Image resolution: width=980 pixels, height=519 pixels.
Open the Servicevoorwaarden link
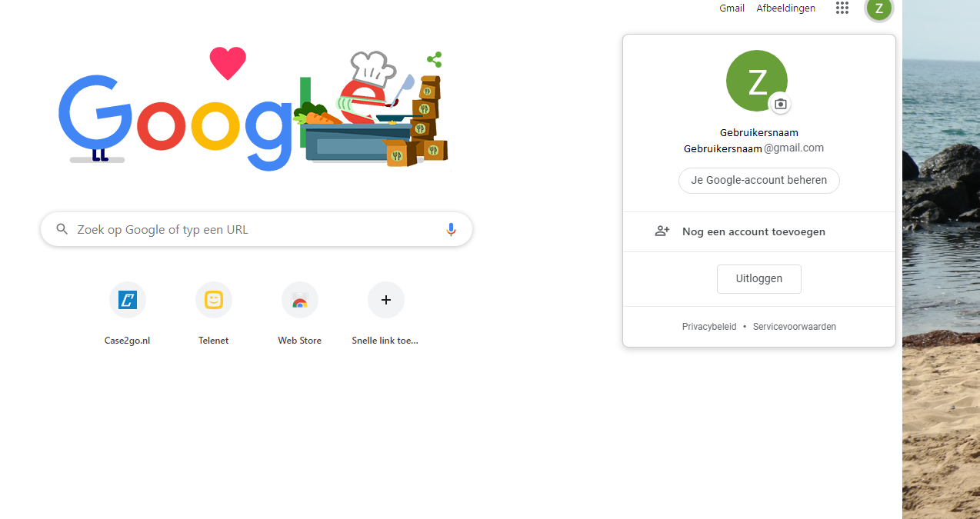(x=795, y=327)
